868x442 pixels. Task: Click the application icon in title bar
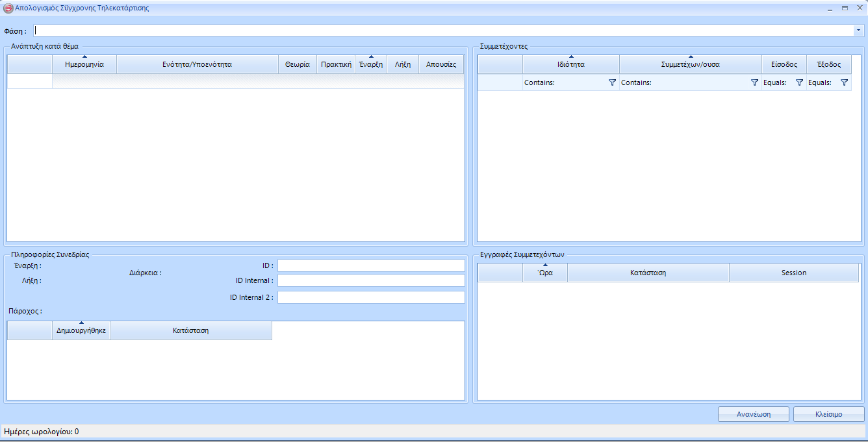tap(8, 8)
